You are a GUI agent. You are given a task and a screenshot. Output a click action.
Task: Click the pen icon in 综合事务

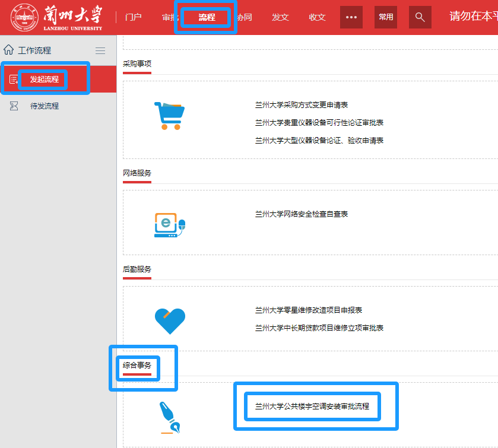point(170,418)
